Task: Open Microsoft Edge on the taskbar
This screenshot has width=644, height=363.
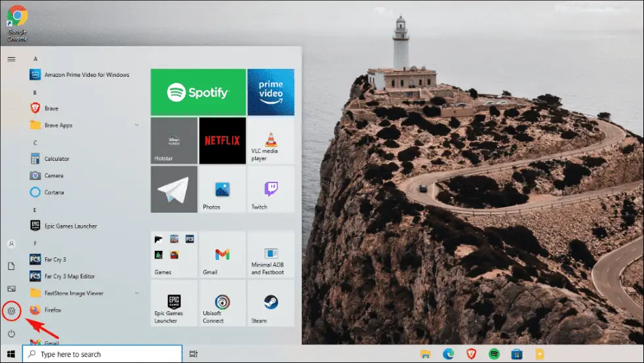Action: tap(448, 354)
